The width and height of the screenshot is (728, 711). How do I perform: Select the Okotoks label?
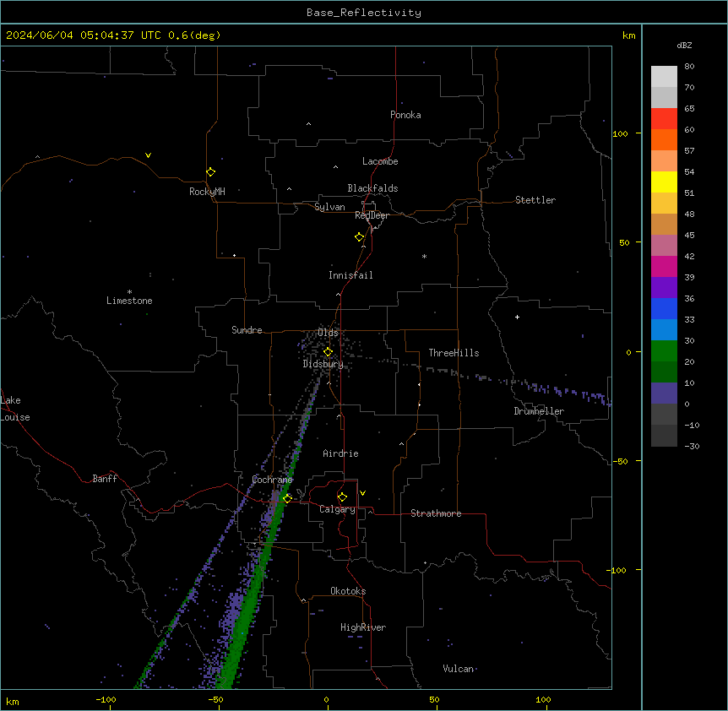[348, 591]
